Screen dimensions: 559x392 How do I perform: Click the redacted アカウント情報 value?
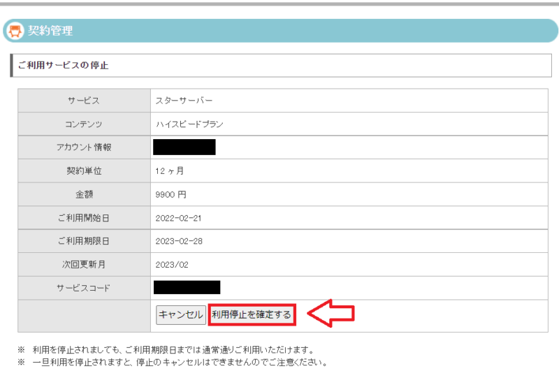pos(184,147)
